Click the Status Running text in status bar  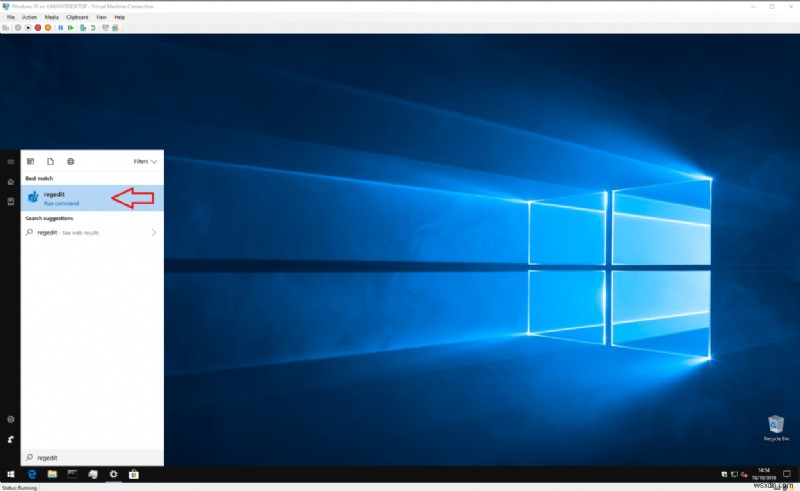point(19,488)
